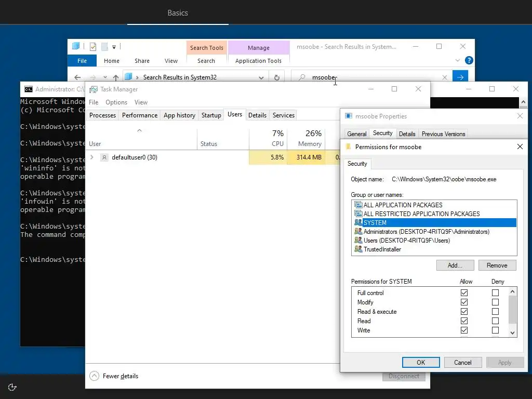Click the defaultuser0 user avatar icon
The width and height of the screenshot is (532, 399).
click(x=104, y=157)
